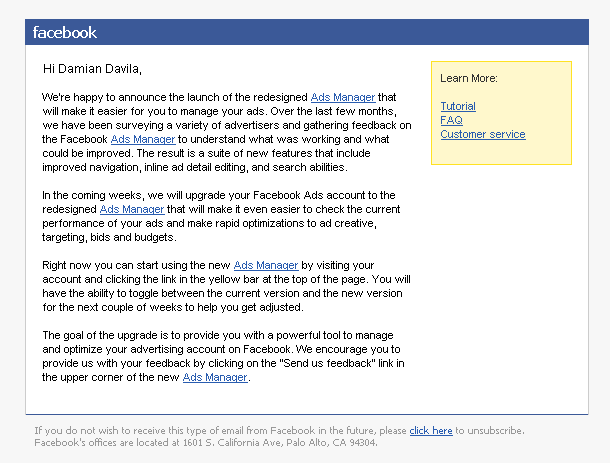Viewport: 610px width, 463px height.
Task: Click the facebook logo in header
Action: pos(65,32)
